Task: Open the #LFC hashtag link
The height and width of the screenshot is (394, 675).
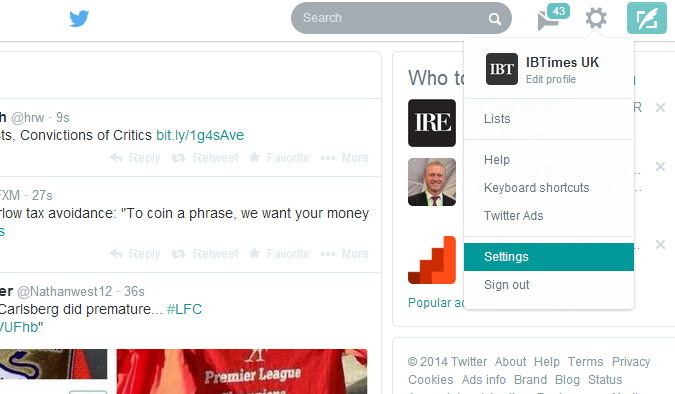Action: coord(184,309)
